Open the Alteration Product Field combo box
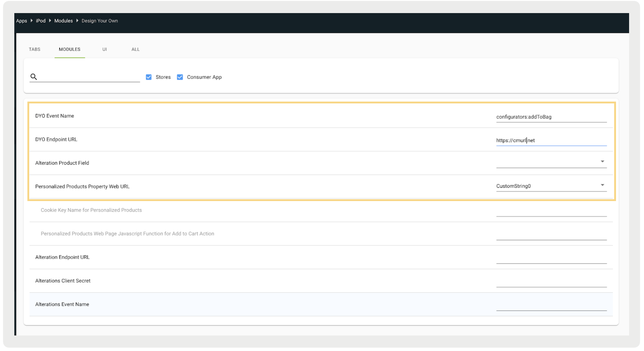Screen dimensions: 644x351 (551, 162)
